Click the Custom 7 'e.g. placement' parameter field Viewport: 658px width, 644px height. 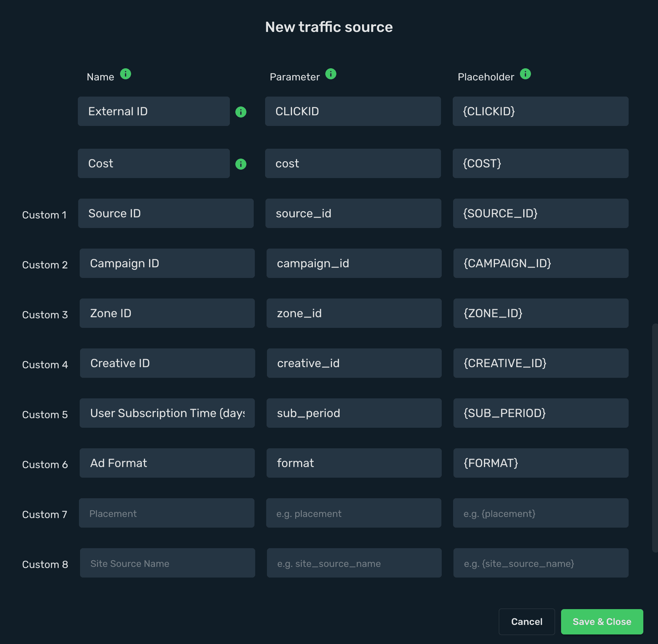coord(354,513)
